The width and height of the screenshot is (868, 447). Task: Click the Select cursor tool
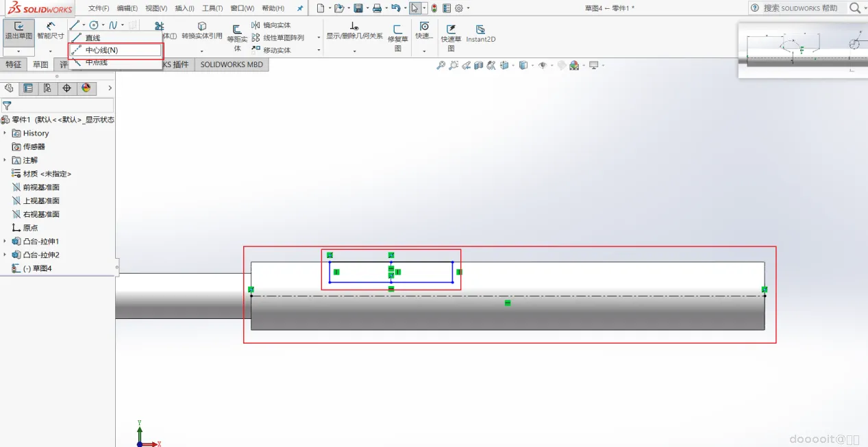(415, 8)
